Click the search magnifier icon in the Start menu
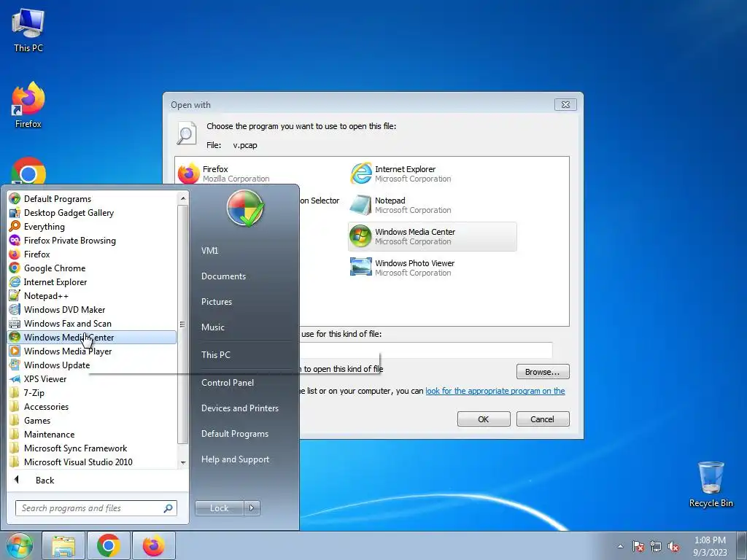The width and height of the screenshot is (747, 560). point(169,508)
